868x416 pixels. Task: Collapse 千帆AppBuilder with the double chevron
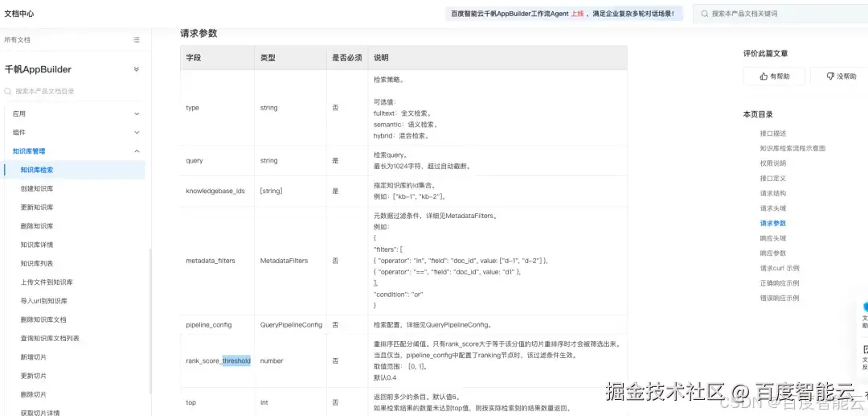(x=136, y=69)
